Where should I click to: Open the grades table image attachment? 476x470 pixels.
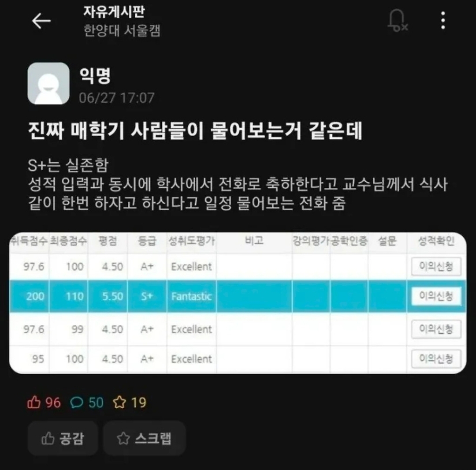(x=238, y=303)
